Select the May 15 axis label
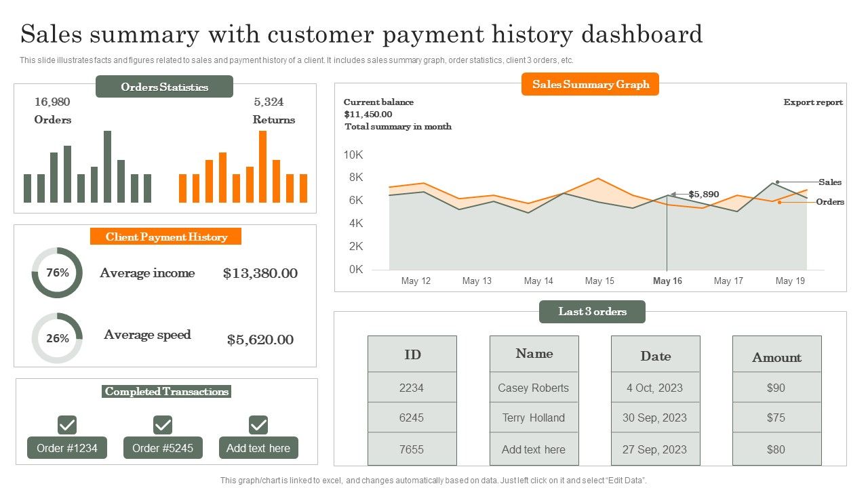Viewport: 868px width, 488px height. pyautogui.click(x=599, y=281)
